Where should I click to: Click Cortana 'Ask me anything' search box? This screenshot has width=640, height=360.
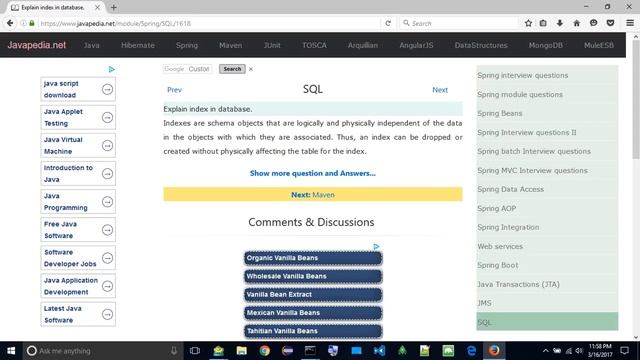point(102,351)
